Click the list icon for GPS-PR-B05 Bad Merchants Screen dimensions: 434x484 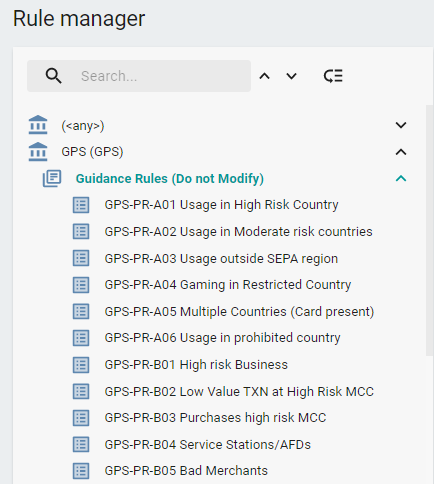(x=81, y=471)
